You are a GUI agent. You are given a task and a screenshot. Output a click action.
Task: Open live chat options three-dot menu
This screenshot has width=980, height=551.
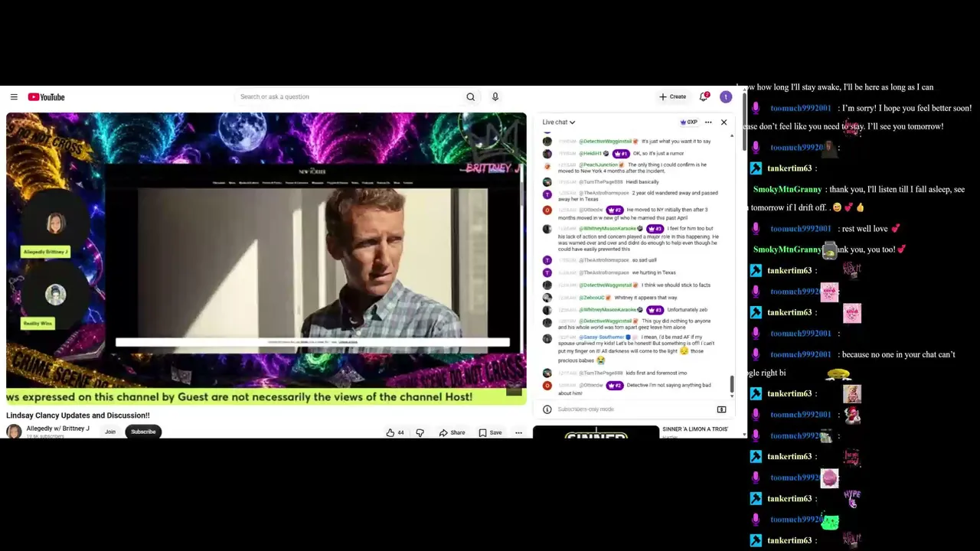(708, 122)
